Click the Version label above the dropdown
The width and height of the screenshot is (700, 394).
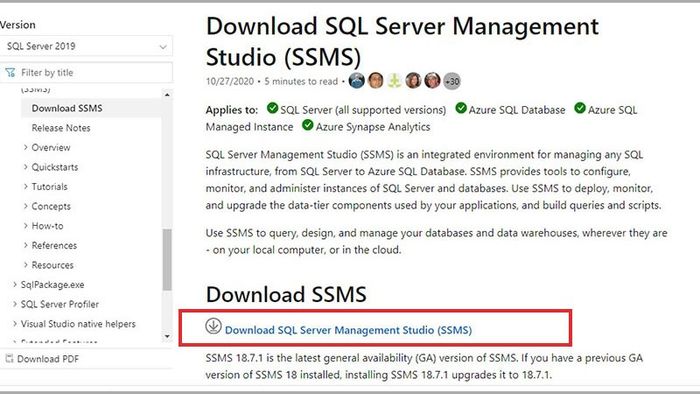click(x=18, y=25)
